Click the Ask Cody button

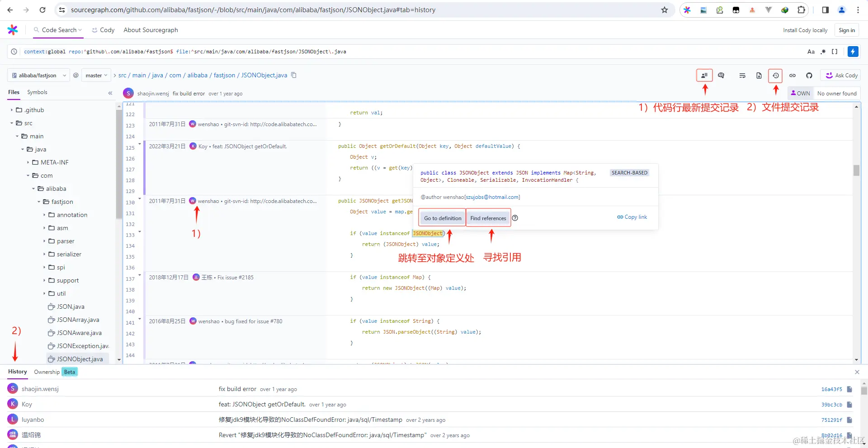840,75
